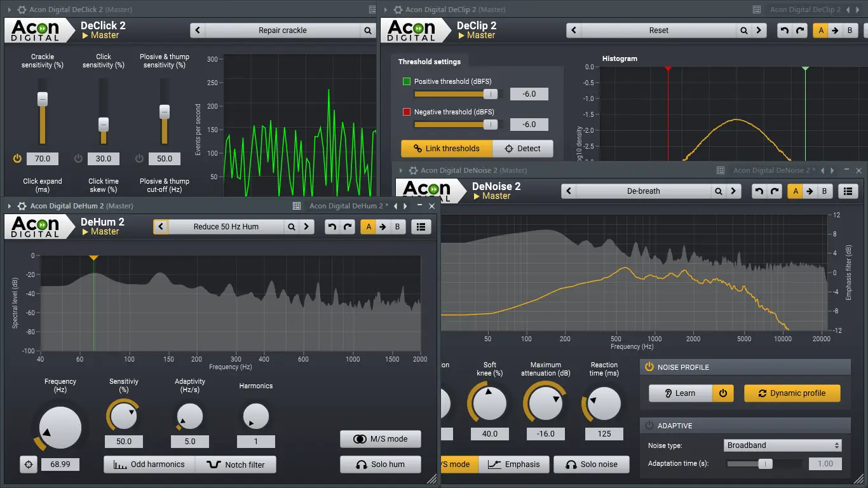868x488 pixels.
Task: Expand the DeHum 2 title bar arrow menu
Action: (8, 206)
